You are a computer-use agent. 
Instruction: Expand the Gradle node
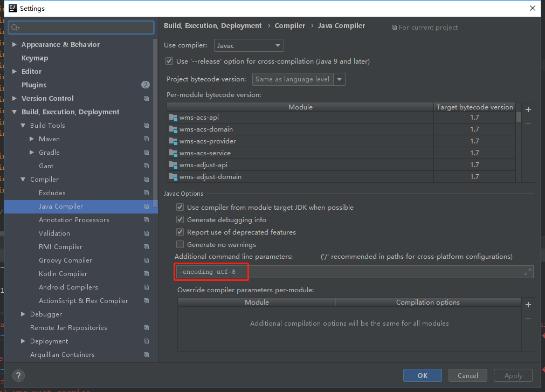tap(32, 153)
